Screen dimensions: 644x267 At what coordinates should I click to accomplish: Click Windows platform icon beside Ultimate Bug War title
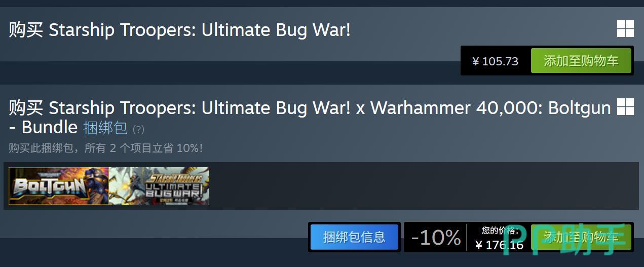pos(625,29)
